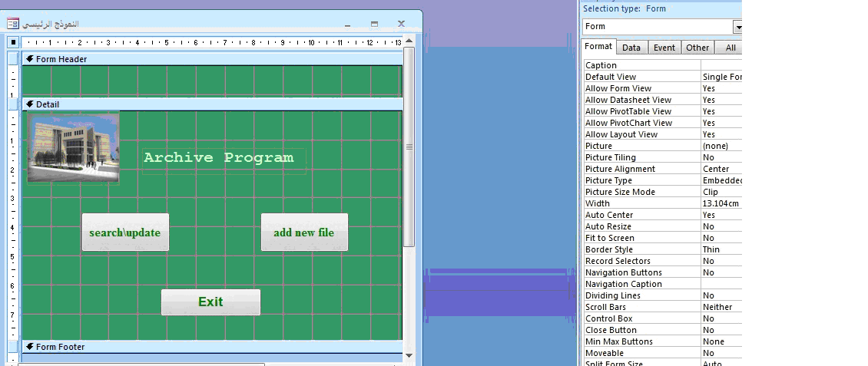This screenshot has height=366, width=868.
Task: Select the search\update button
Action: tap(125, 232)
